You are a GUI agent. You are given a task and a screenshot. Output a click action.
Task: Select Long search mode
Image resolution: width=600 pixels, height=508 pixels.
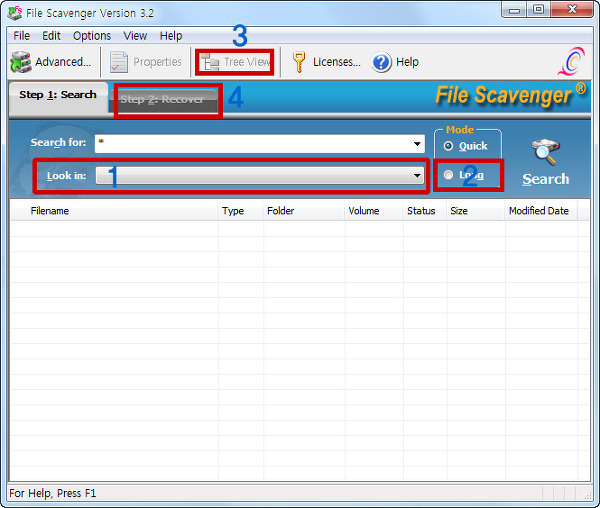coord(464,175)
